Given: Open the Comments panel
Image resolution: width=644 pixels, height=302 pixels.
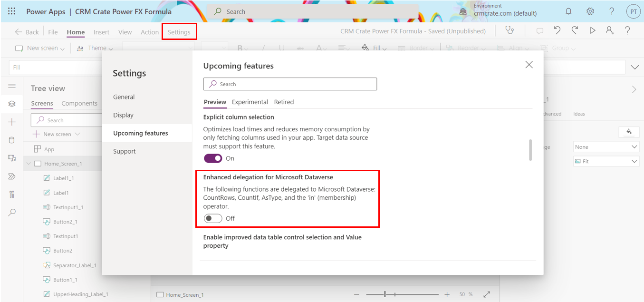Looking at the screenshot, I should pyautogui.click(x=539, y=30).
